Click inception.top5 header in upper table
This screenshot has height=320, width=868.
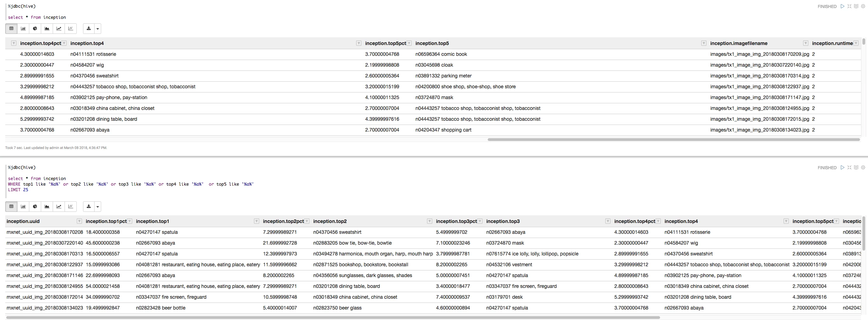(432, 43)
